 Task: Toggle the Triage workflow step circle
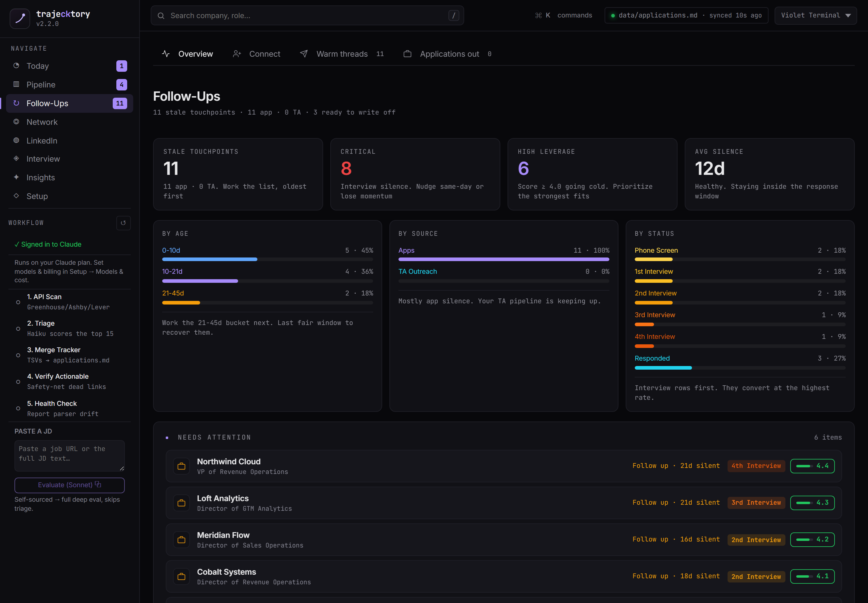click(x=18, y=329)
